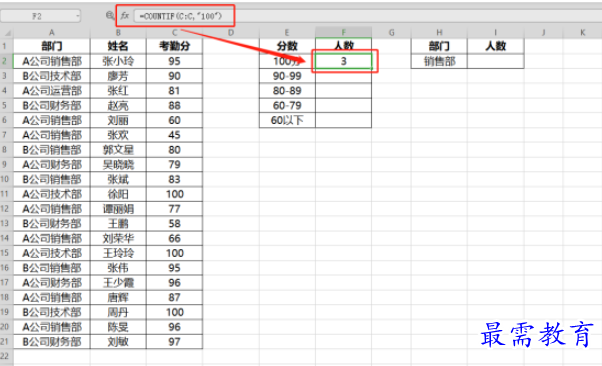Click the empty count cell beside 90-99
602x366 pixels.
(344, 76)
